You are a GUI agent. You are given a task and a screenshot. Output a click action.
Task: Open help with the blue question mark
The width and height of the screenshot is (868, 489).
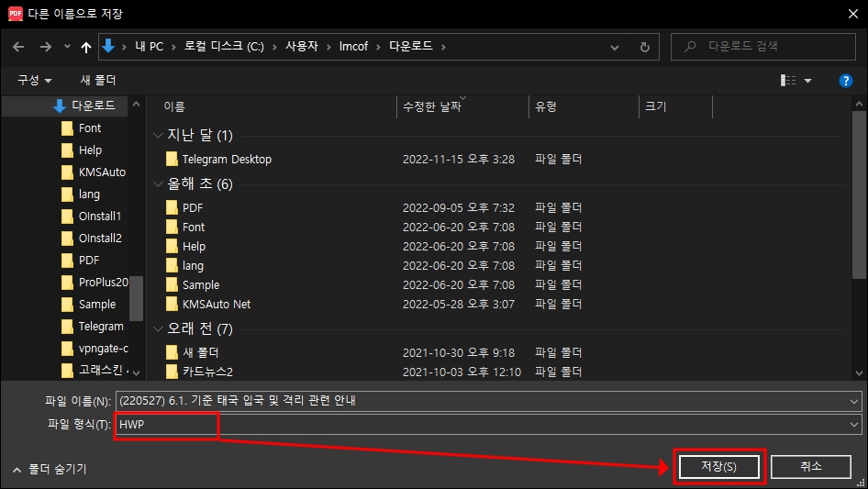[x=845, y=81]
